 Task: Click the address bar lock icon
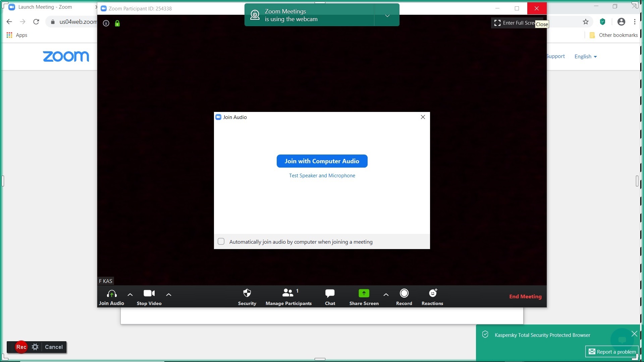coord(53,22)
